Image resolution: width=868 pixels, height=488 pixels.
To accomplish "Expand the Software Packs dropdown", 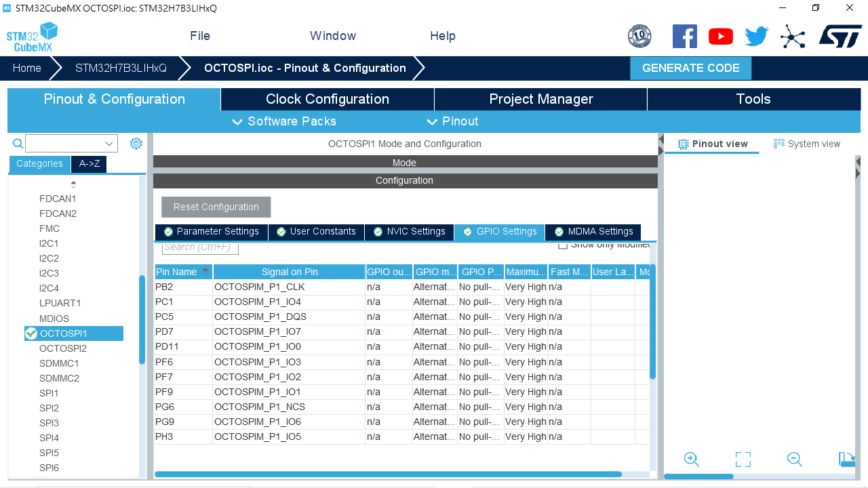I will coord(284,121).
